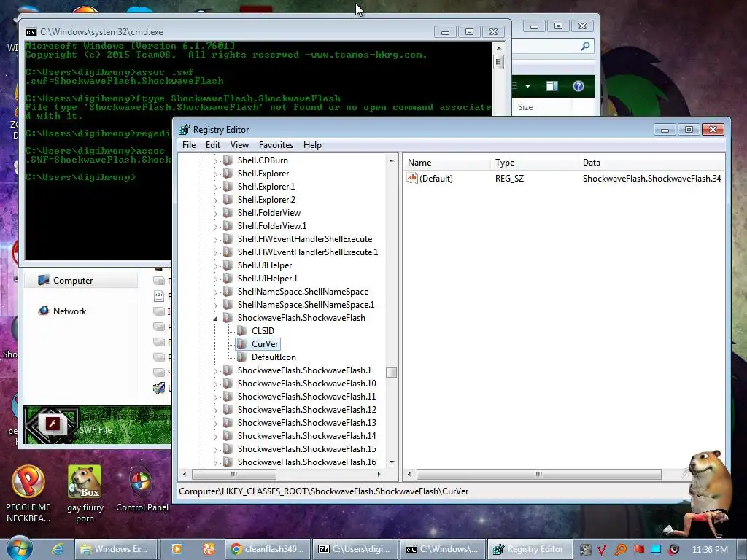Click the (Default) string value icon

tap(412, 178)
